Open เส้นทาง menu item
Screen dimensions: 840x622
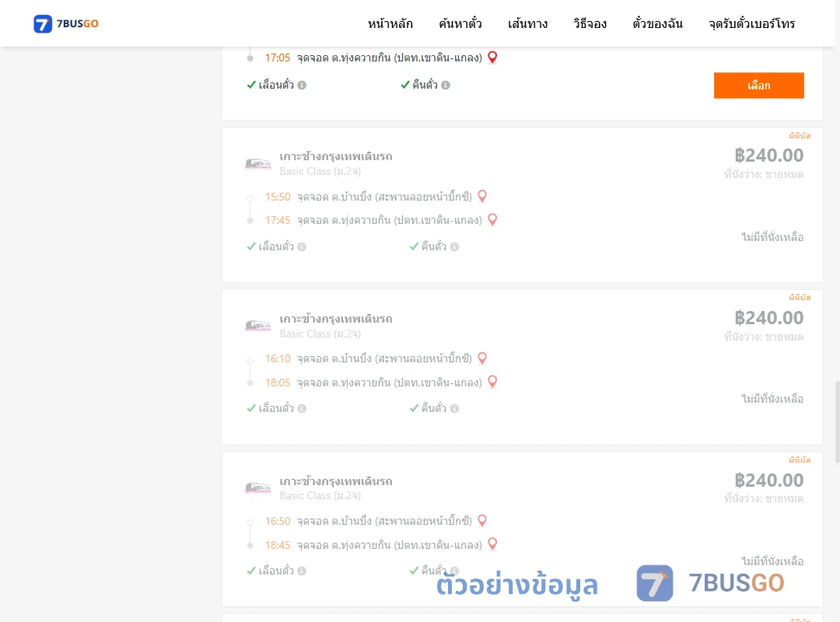(527, 23)
